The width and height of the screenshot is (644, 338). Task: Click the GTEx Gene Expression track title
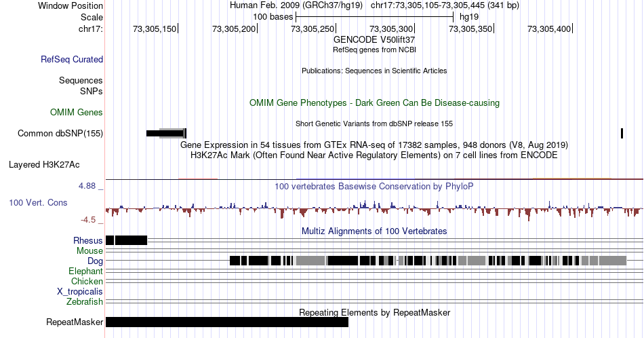[374, 145]
